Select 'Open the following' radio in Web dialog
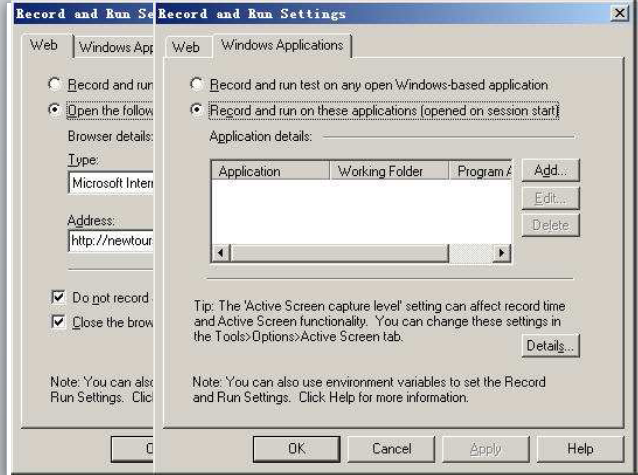 pos(54,110)
